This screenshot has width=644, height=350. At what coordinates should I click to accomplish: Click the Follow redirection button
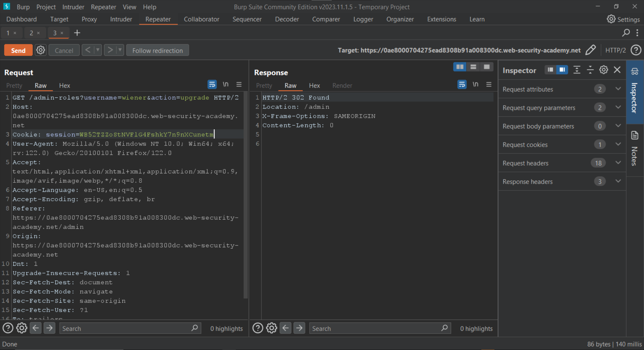(157, 50)
